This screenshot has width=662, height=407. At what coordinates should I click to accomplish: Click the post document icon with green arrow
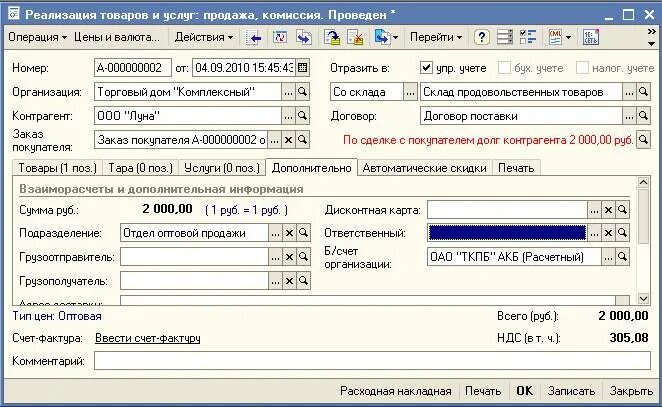[x=332, y=38]
